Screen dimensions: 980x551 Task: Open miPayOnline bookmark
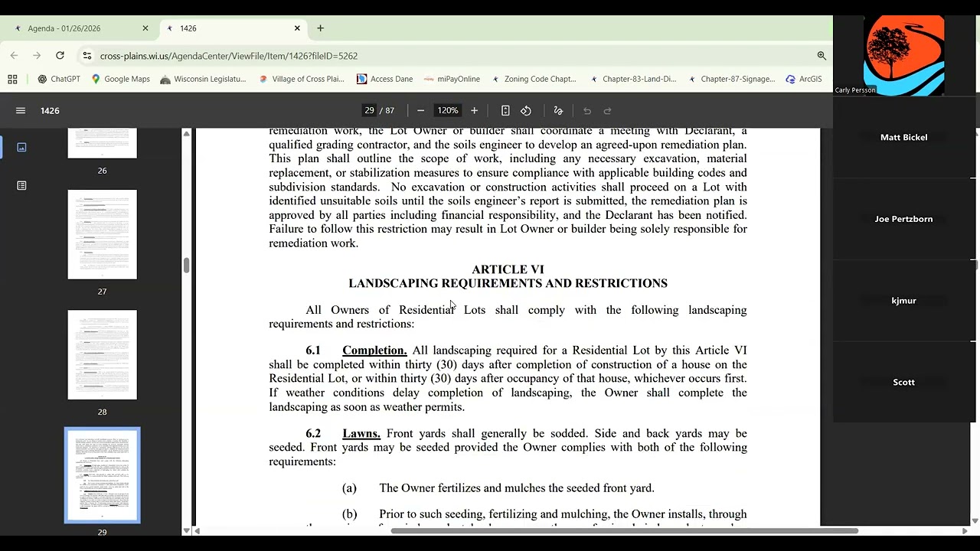[x=452, y=79]
